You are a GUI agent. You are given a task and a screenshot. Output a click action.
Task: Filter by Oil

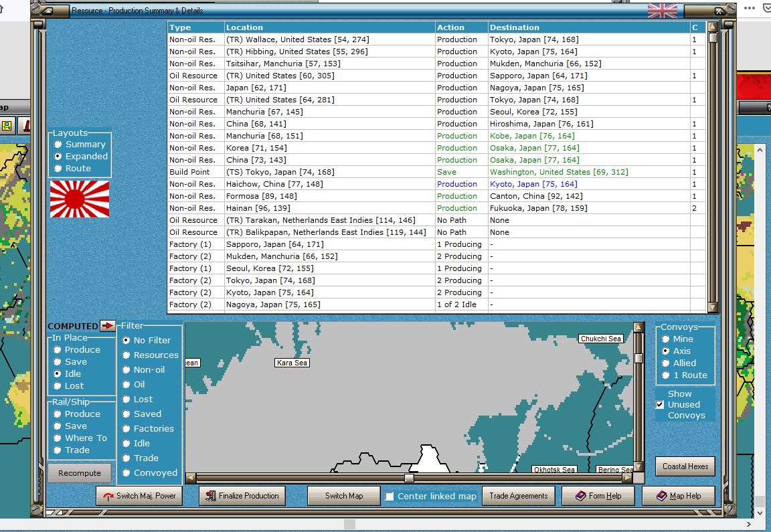click(x=126, y=385)
